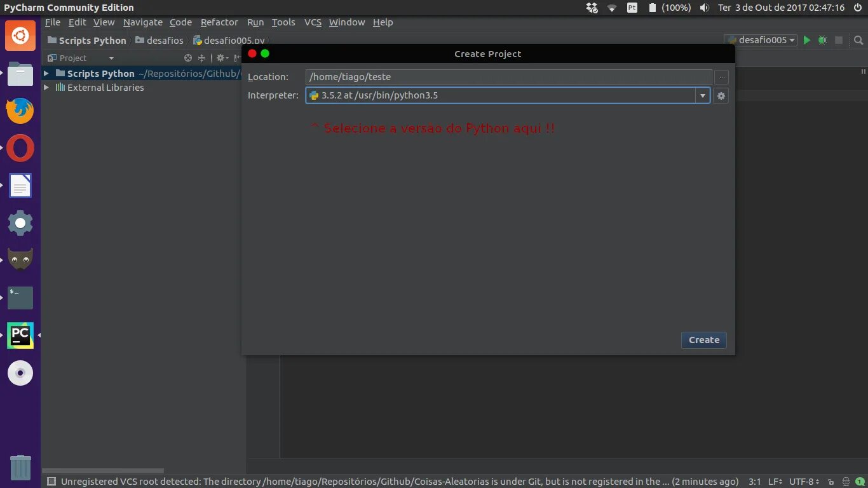868x488 pixels.
Task: Click the desafios breadcrumb folder
Action: 159,40
